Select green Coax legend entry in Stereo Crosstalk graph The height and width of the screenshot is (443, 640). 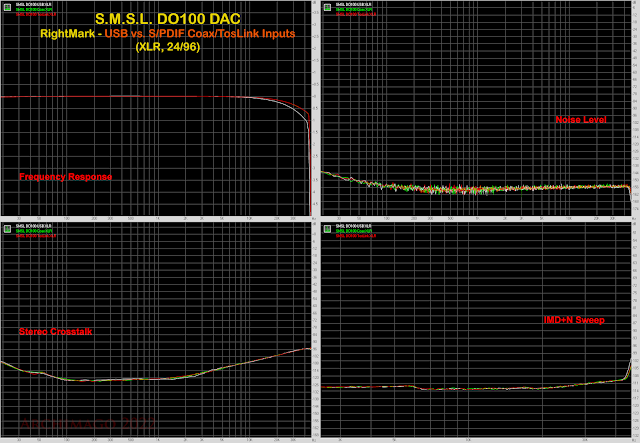34,231
